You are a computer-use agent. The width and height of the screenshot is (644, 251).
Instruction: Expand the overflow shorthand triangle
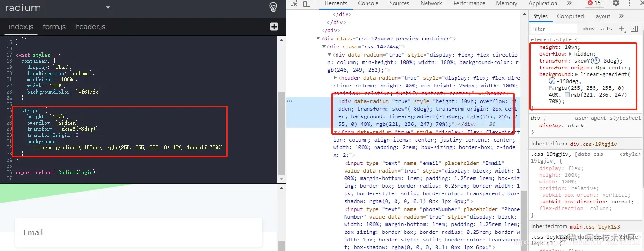[x=570, y=54]
